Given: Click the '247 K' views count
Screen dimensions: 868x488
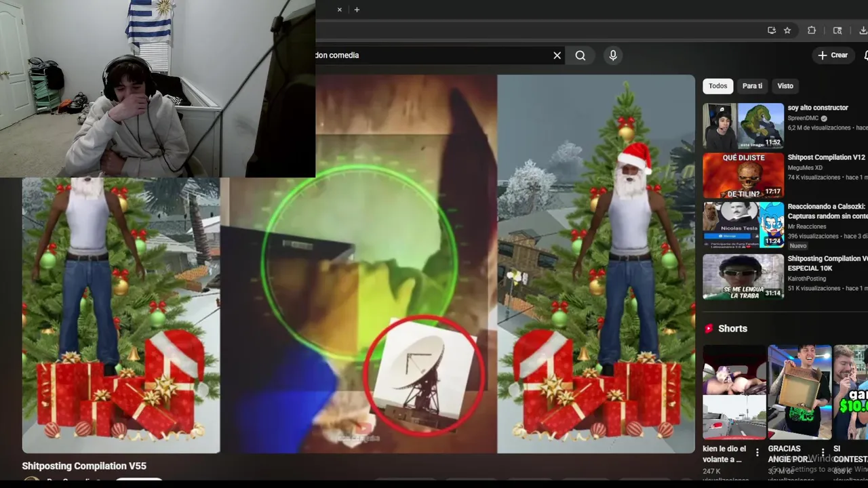Looking at the screenshot, I should point(712,471).
